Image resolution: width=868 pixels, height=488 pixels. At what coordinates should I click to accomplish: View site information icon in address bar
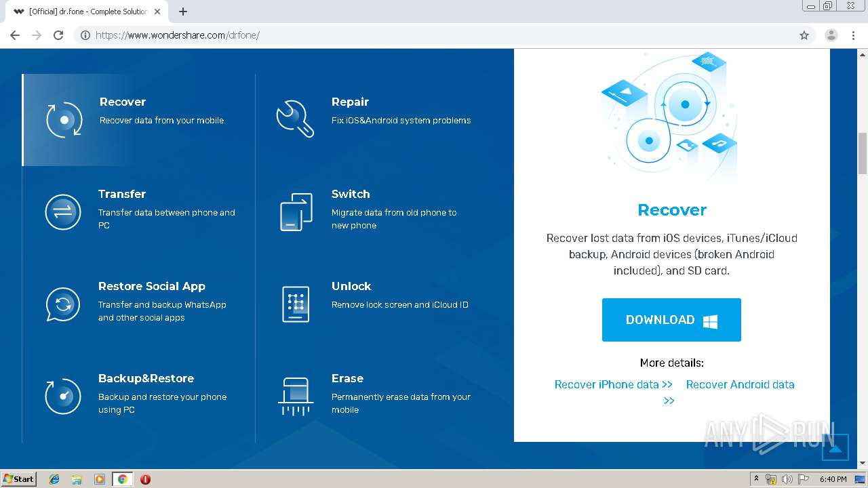(85, 35)
